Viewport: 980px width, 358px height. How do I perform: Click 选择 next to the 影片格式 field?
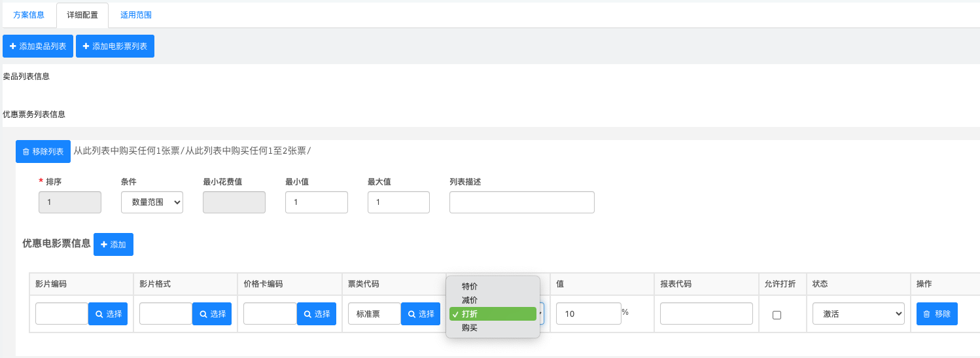(x=212, y=313)
